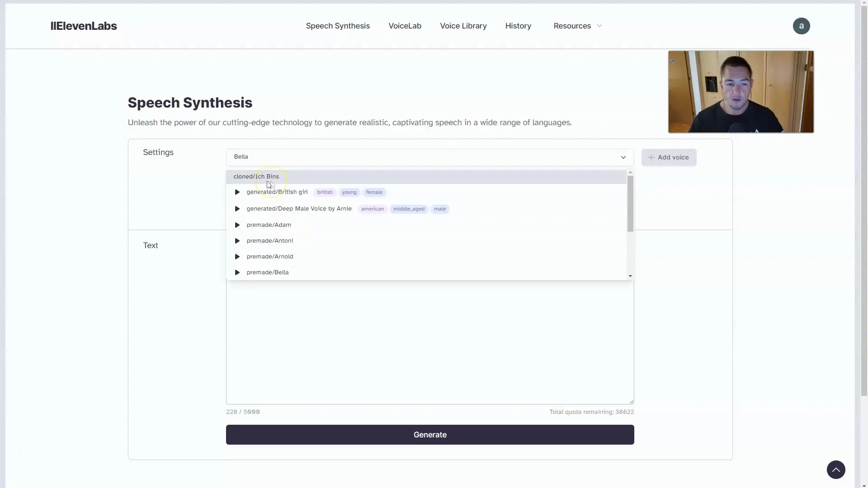868x488 pixels.
Task: Click the webcam video thumbnail
Action: (x=741, y=92)
